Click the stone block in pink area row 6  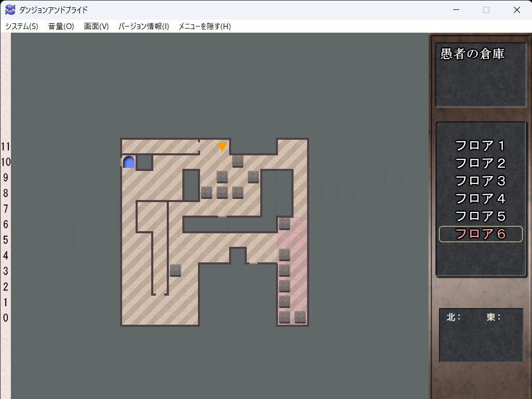click(x=285, y=224)
